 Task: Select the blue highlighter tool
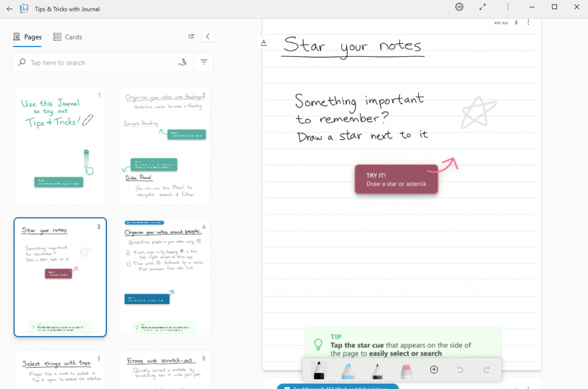(347, 370)
